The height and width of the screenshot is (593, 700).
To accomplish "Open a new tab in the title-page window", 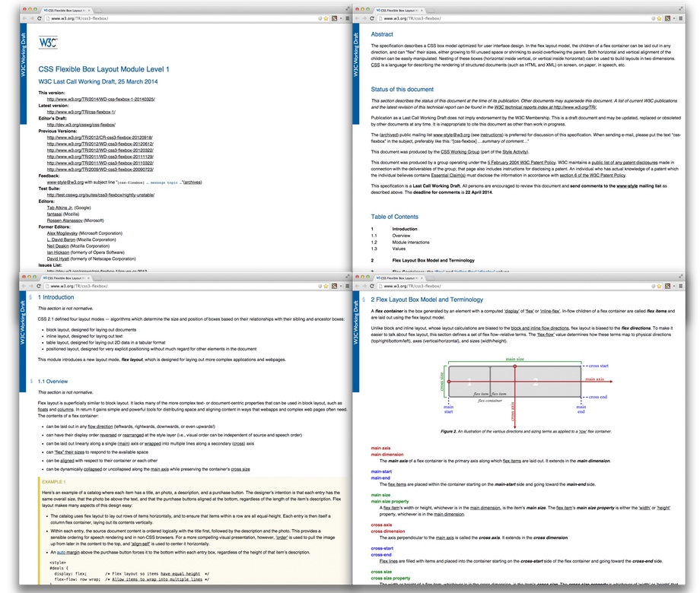I will [x=97, y=10].
